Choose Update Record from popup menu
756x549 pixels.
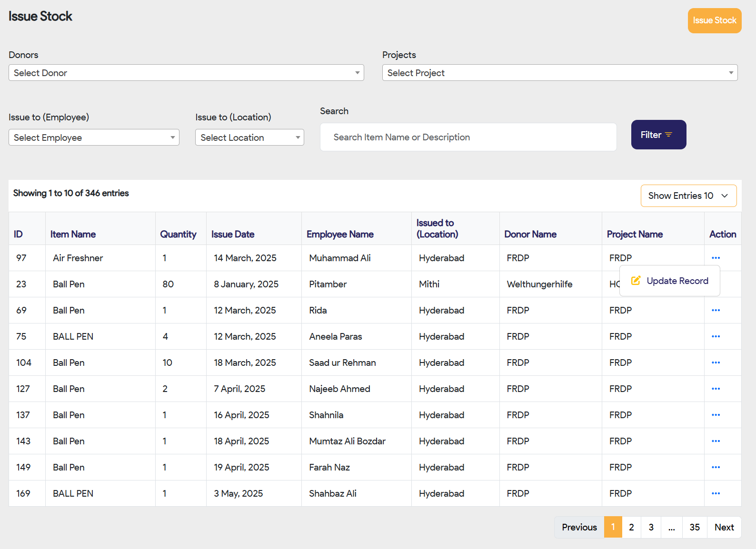[670, 281]
